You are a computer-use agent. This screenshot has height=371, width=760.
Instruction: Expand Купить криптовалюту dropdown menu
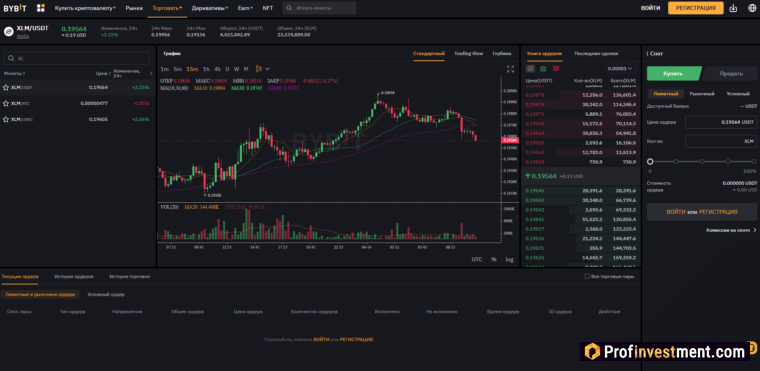85,8
